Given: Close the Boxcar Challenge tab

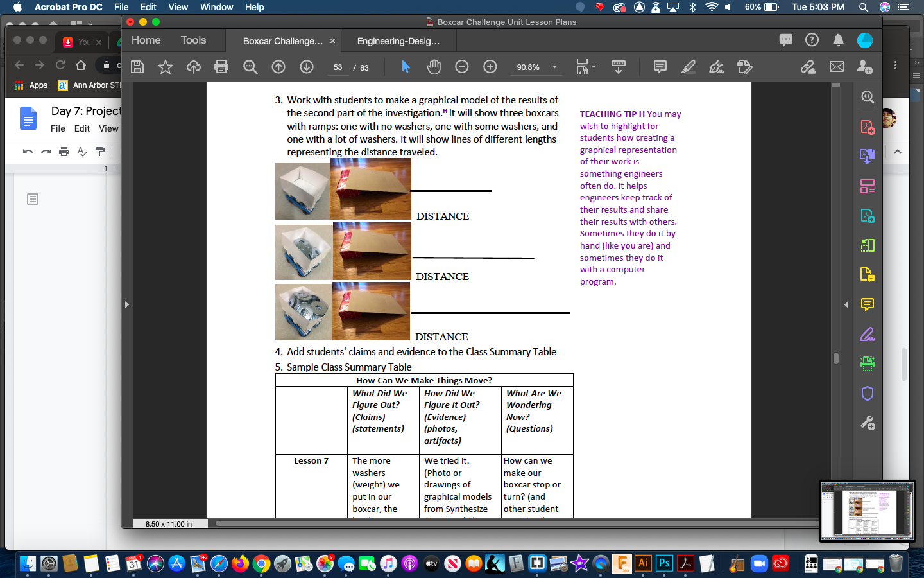Looking at the screenshot, I should coord(332,40).
